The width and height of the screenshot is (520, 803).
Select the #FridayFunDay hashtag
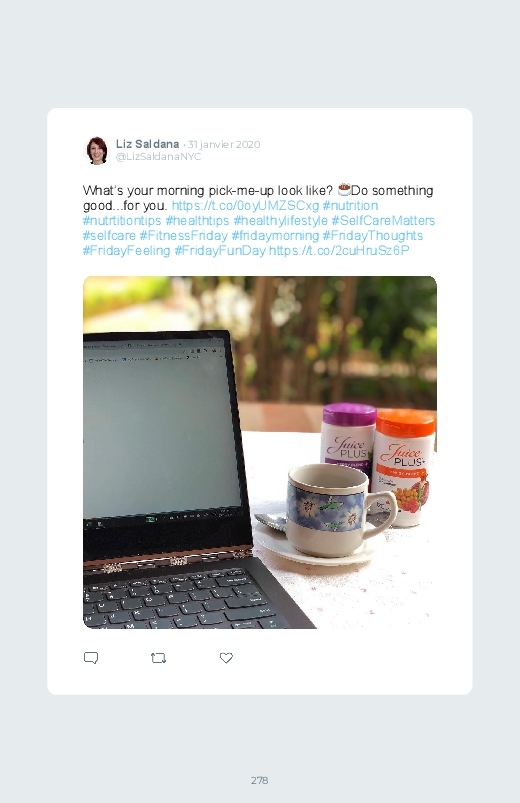[x=220, y=250]
